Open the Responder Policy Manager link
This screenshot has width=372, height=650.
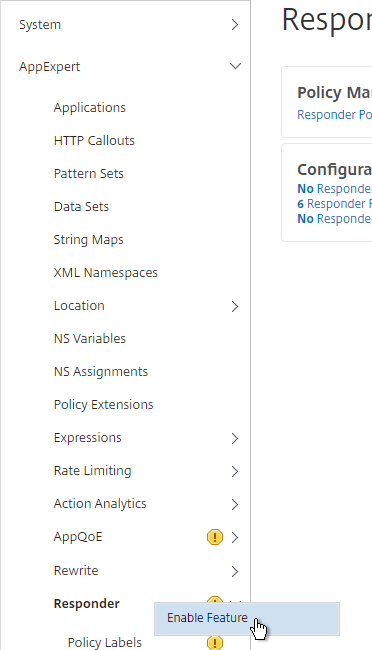334,114
